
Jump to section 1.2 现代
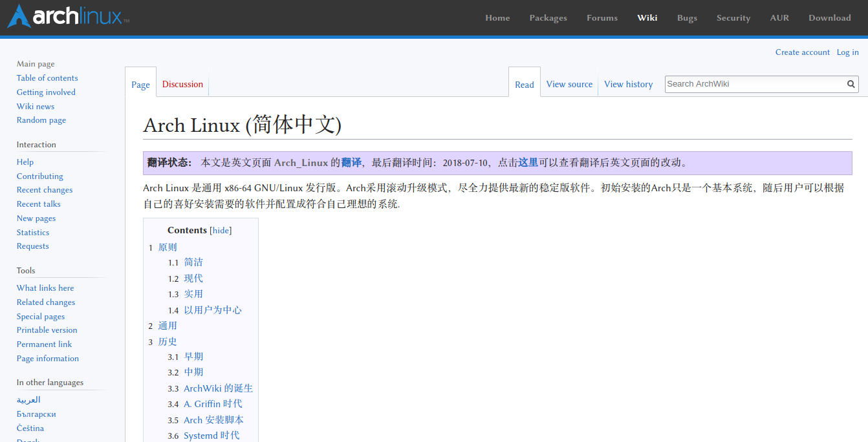pos(193,279)
